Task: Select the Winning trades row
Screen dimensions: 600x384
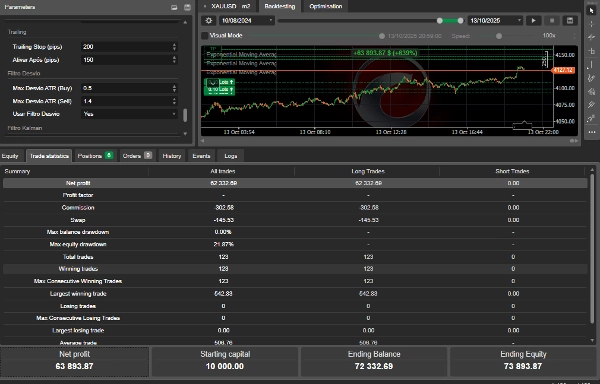Action: pyautogui.click(x=295, y=269)
